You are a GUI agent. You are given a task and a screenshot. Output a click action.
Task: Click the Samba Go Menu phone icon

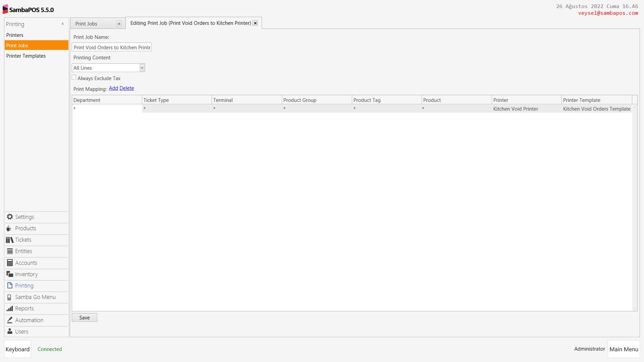coord(9,297)
